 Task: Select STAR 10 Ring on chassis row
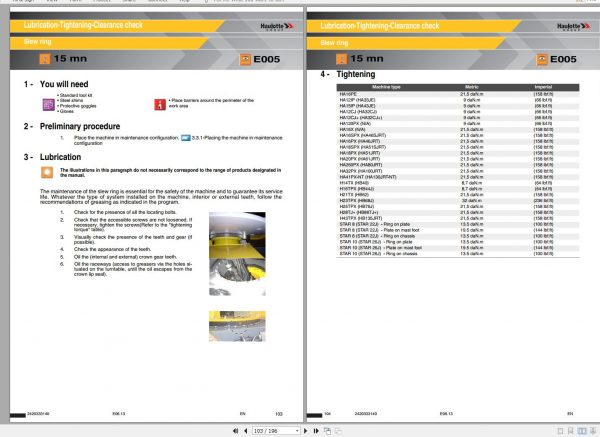[x=458, y=254]
